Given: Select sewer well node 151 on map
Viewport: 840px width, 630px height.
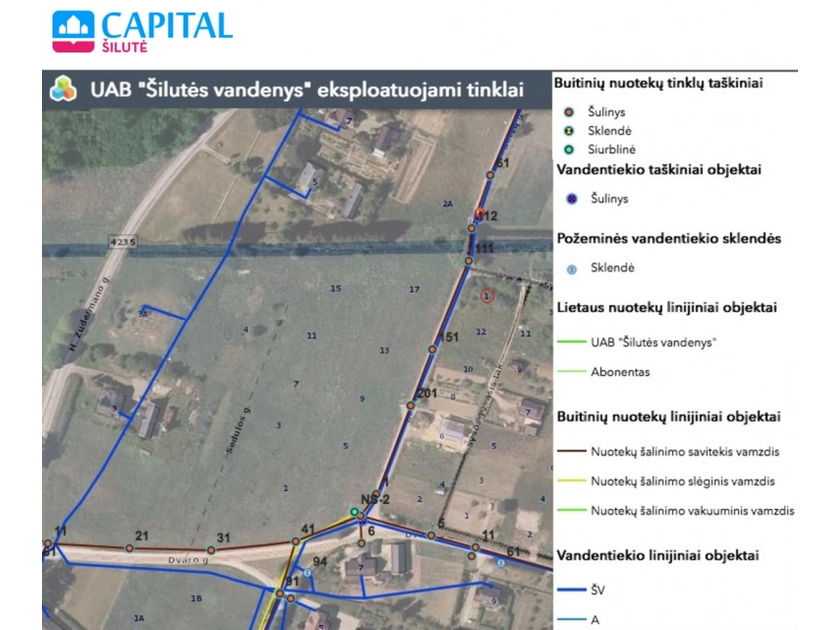Looking at the screenshot, I should [432, 349].
